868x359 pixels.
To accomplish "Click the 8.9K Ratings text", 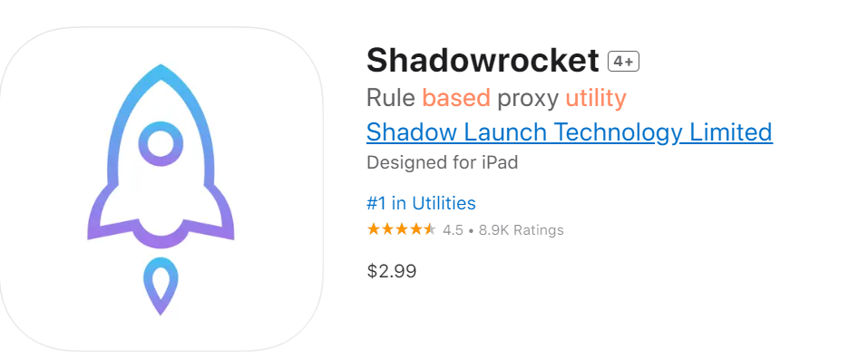I will tap(521, 229).
